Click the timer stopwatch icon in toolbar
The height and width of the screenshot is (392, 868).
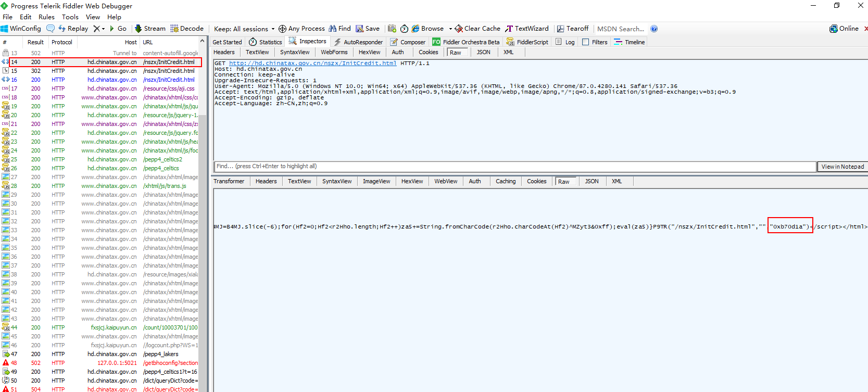(404, 29)
